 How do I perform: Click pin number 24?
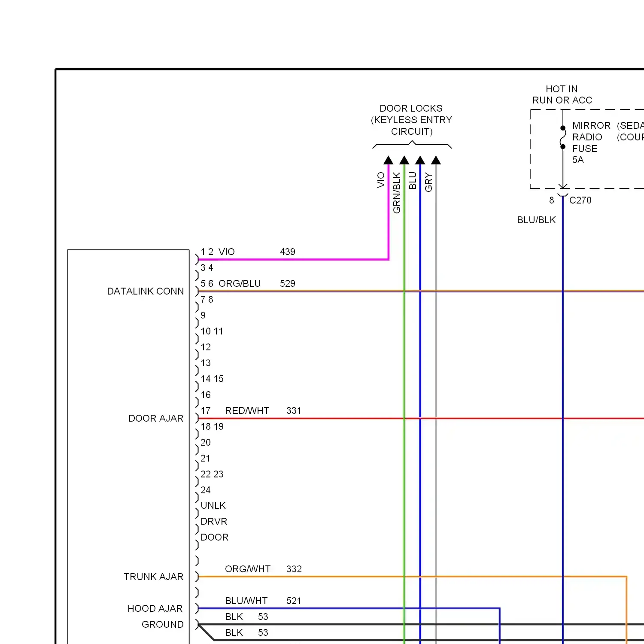(206, 490)
